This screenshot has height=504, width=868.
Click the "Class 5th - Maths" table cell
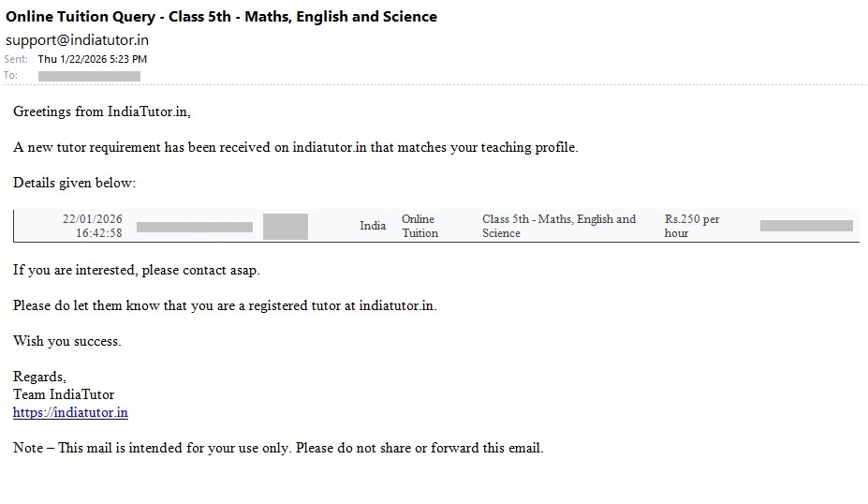558,226
